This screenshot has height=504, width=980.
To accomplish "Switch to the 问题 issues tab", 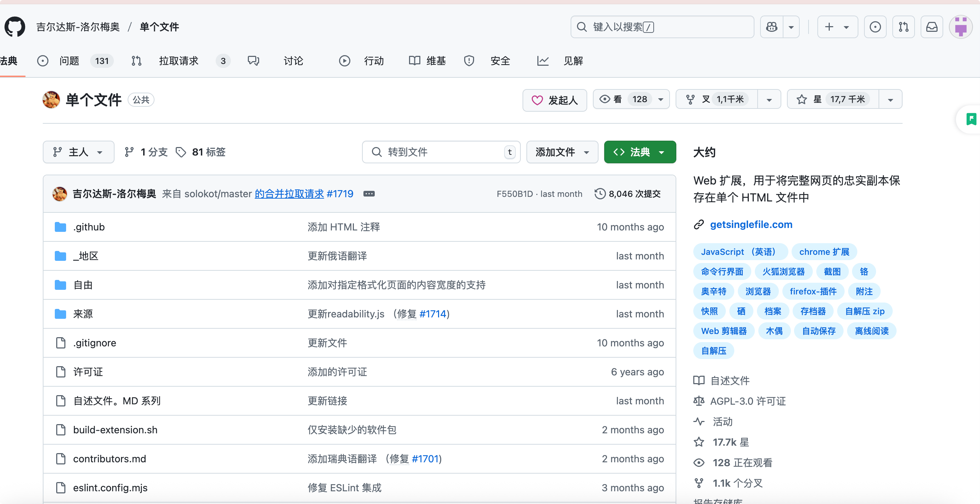I will coord(69,61).
